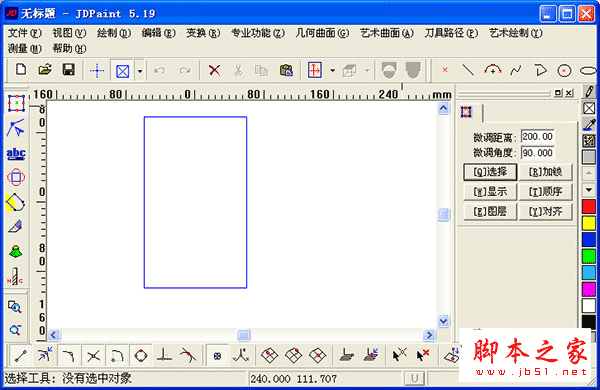This screenshot has width=600, height=390.
Task: Save the drawing with floppy disk icon
Action: 68,70
